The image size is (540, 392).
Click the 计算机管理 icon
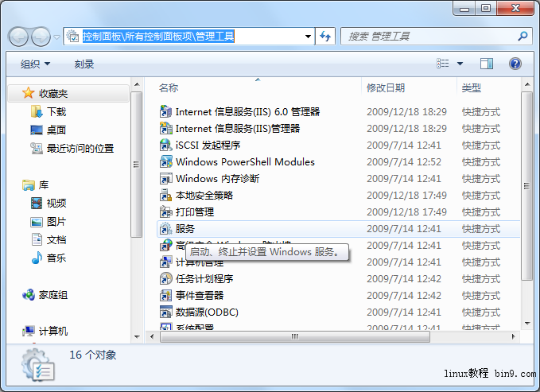pyautogui.click(x=165, y=262)
